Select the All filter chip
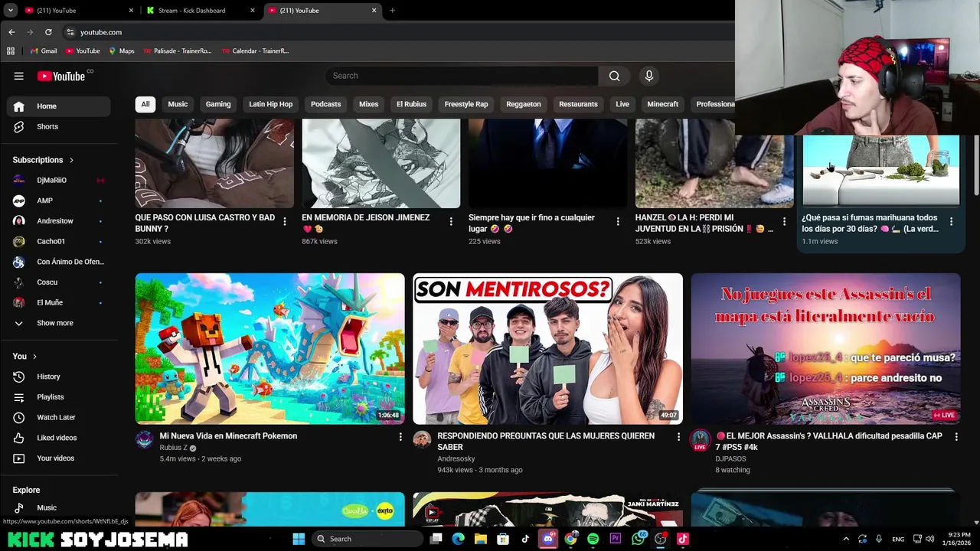Image resolution: width=980 pixels, height=551 pixels. pos(145,104)
